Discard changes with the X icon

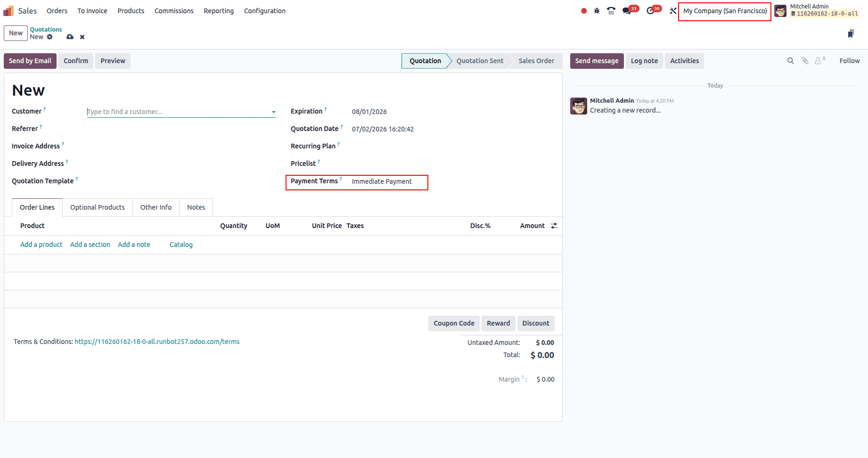click(82, 37)
